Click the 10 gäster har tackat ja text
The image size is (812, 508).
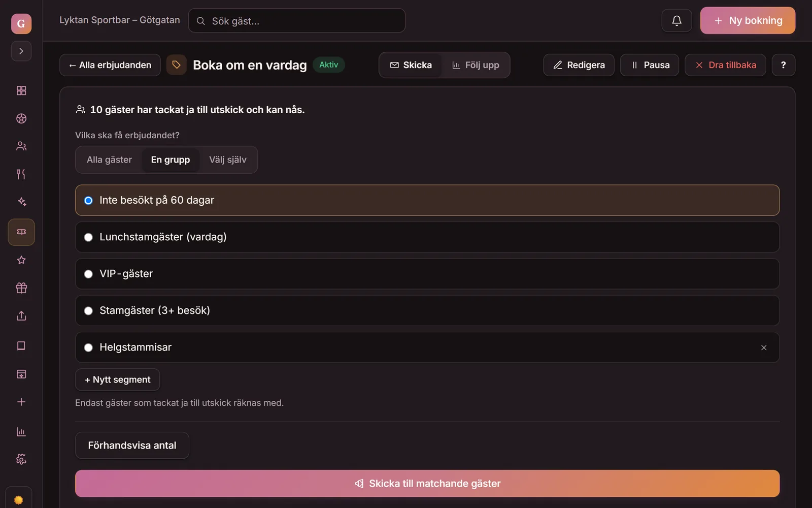(197, 110)
